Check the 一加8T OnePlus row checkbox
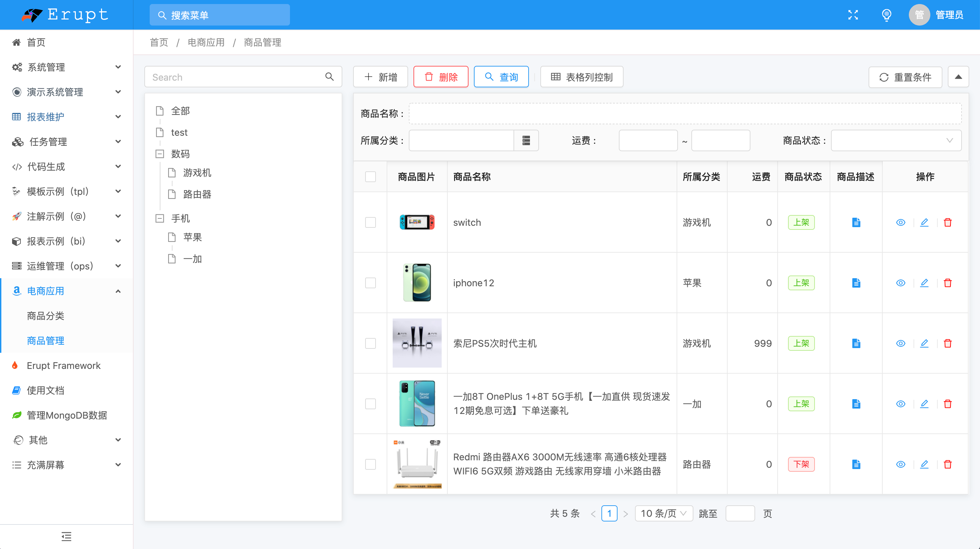Image resolution: width=980 pixels, height=549 pixels. [370, 404]
